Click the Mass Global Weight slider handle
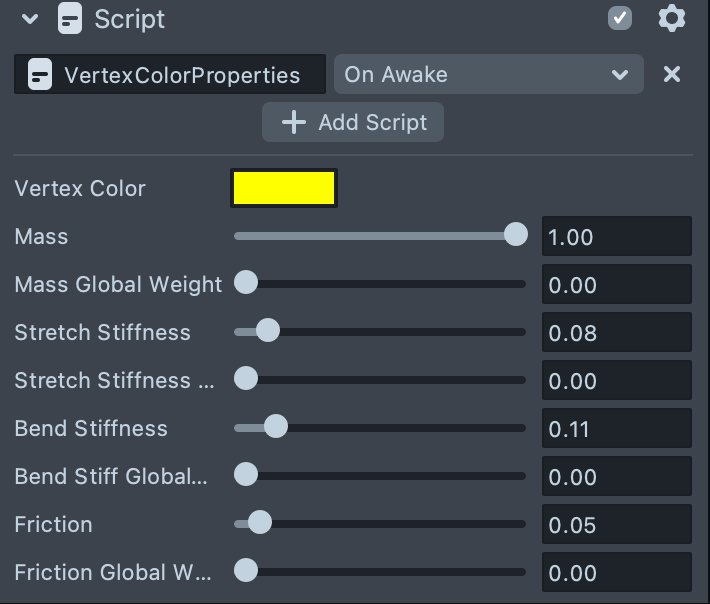Screen dimensions: 710x604 pos(246,283)
